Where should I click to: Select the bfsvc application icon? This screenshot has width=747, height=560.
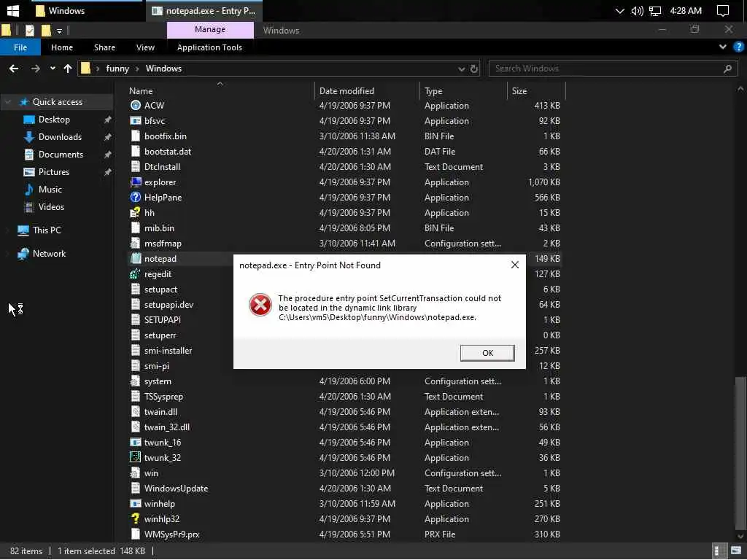pyautogui.click(x=135, y=121)
